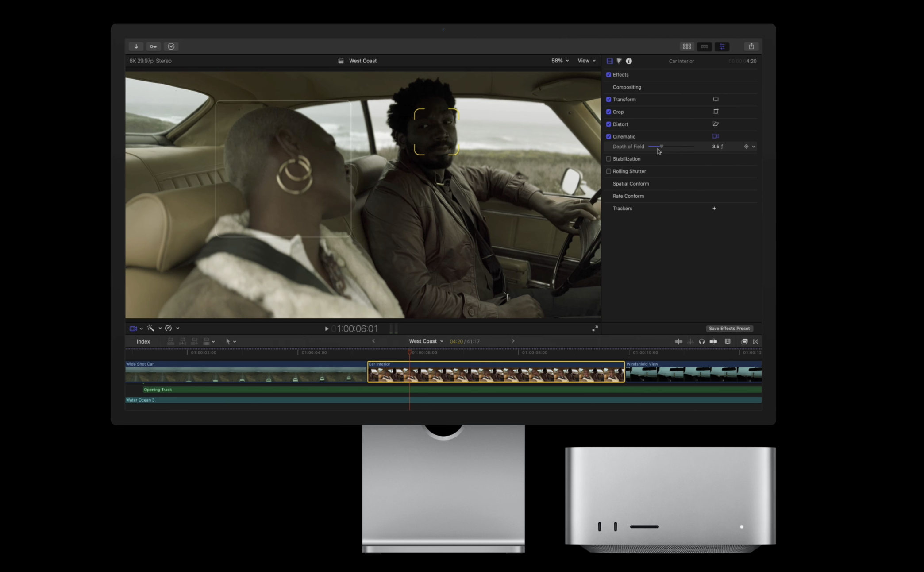Uncheck the Cinematic effect checkbox

tap(608, 137)
